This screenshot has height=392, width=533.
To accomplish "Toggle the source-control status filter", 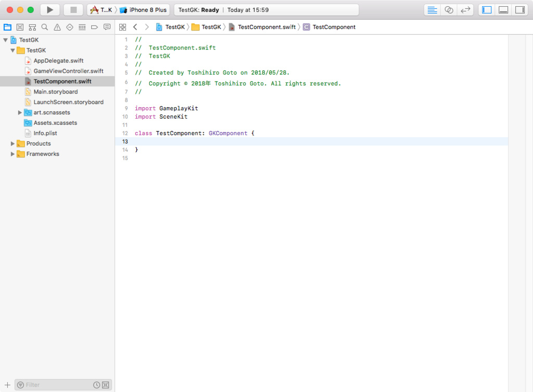I will coord(106,385).
